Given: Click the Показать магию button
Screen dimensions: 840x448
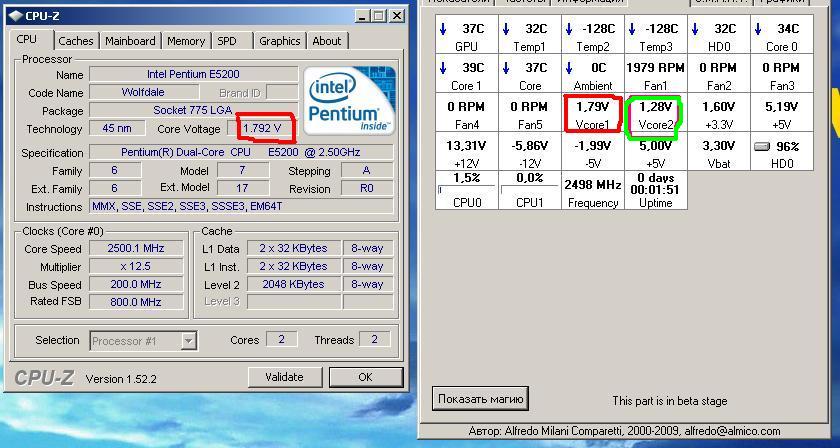Looking at the screenshot, I should click(480, 399).
